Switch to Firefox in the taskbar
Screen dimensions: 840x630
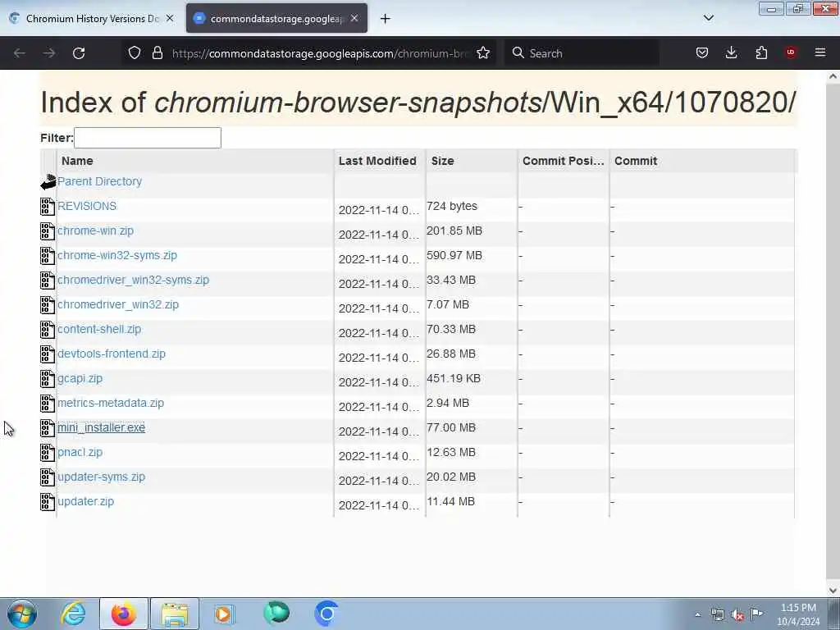124,614
